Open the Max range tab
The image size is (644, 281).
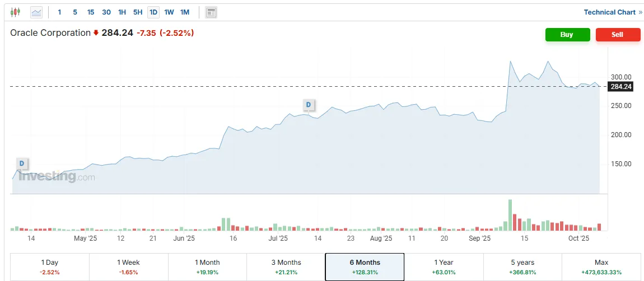point(601,266)
